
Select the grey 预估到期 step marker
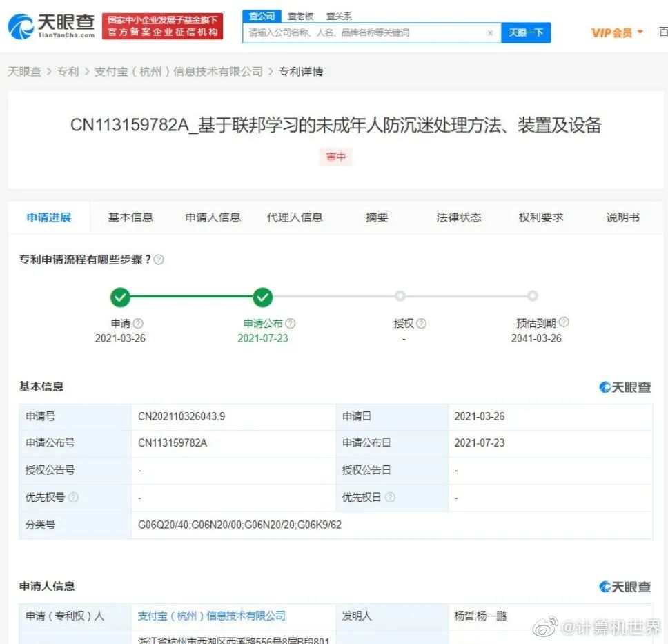tap(533, 296)
